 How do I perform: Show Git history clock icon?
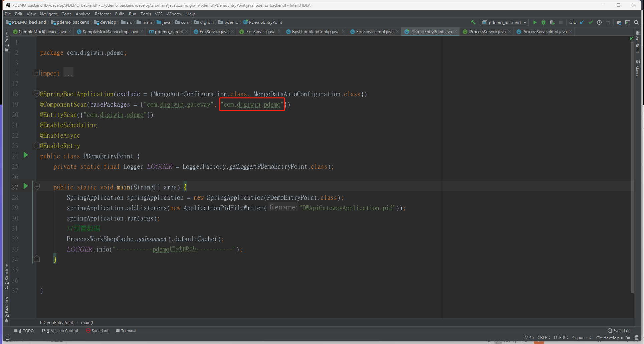point(599,22)
